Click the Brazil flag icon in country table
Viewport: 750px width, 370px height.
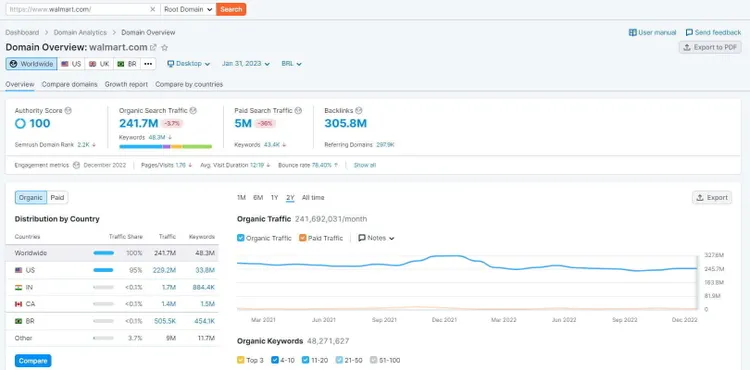tap(19, 321)
